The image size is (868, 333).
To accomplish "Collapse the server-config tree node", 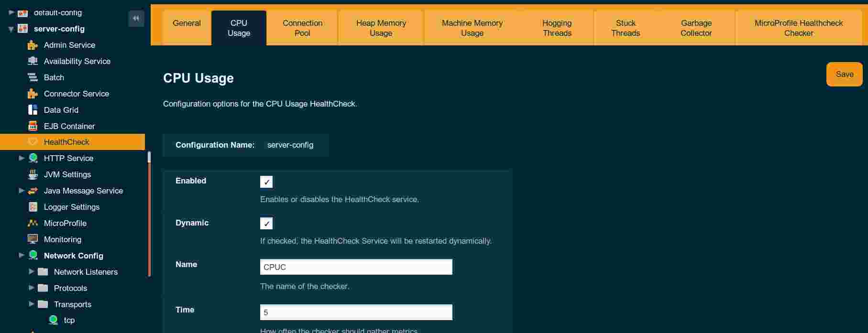I will 11,29.
